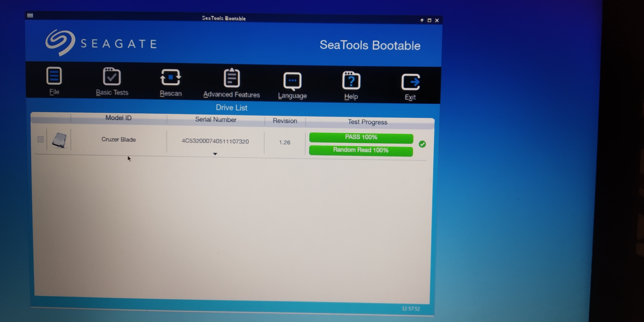Click the green pass checkmark icon
This screenshot has width=644, height=322.
[x=422, y=144]
